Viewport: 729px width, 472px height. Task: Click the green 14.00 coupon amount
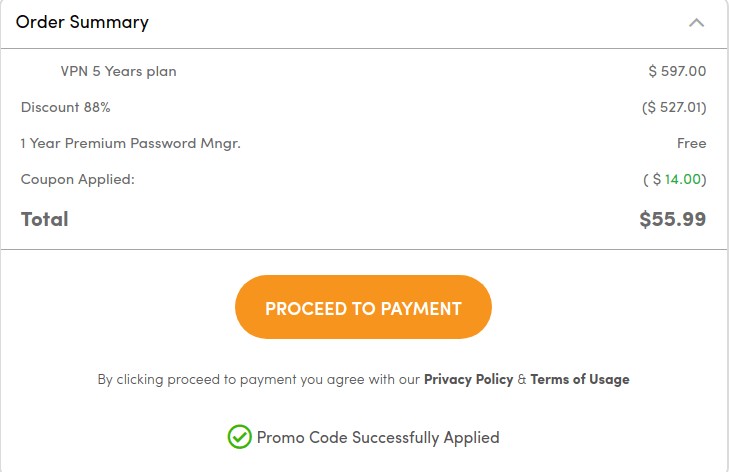tap(683, 179)
